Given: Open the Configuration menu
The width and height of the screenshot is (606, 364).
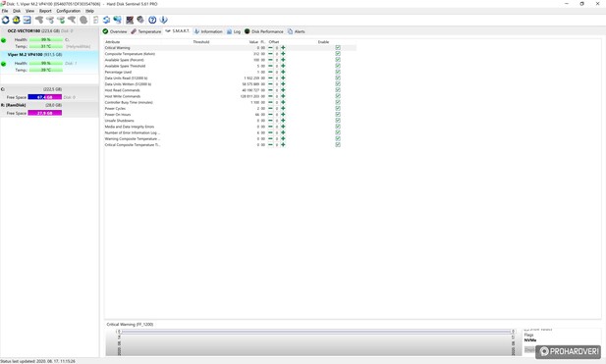Looking at the screenshot, I should (69, 11).
